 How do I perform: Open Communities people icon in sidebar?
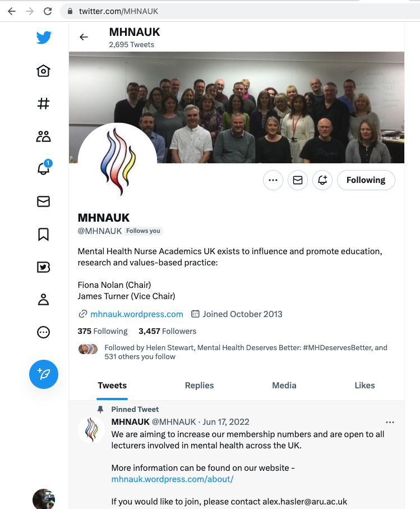pyautogui.click(x=44, y=136)
